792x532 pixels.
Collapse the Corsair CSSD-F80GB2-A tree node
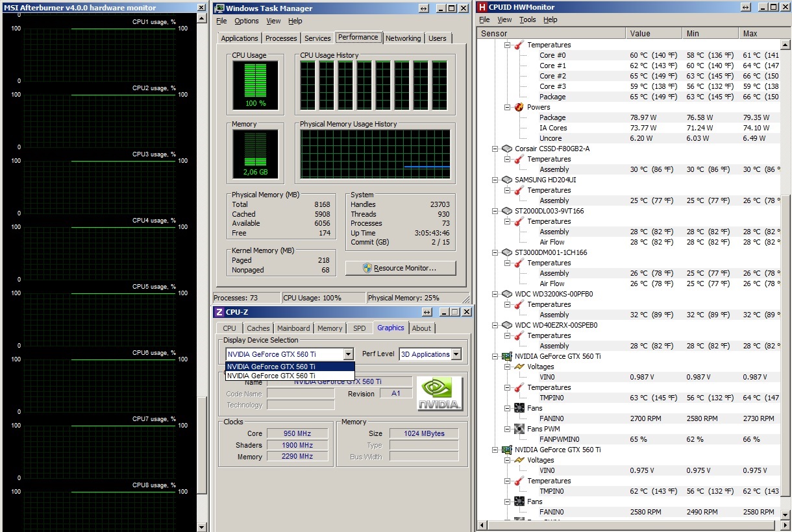coord(495,149)
